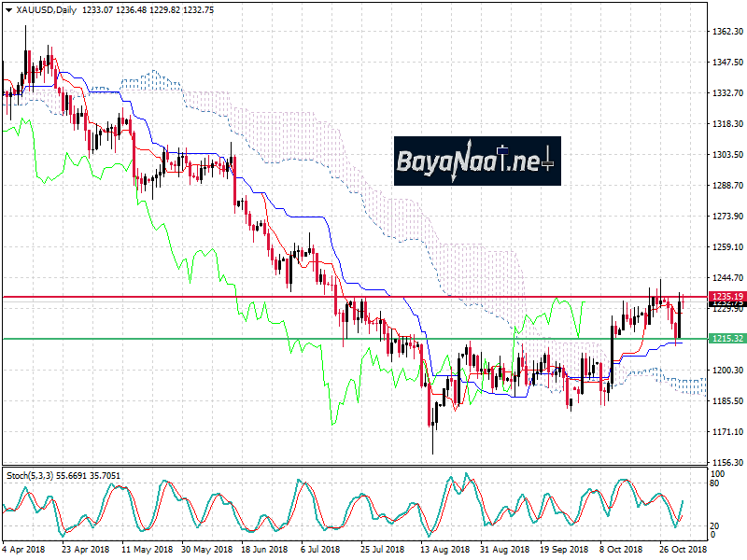Select the green 1215.32 price tag
This screenshot has height=560, width=747.
click(725, 338)
